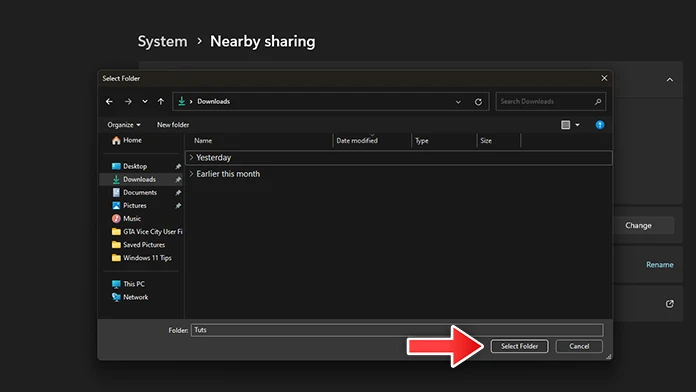Click the blue help icon
The height and width of the screenshot is (392, 696).
click(x=600, y=125)
